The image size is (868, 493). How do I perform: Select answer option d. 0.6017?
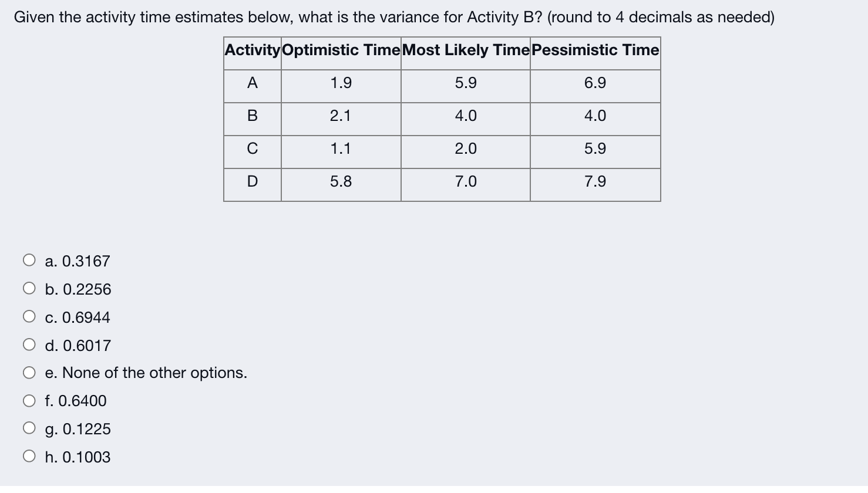click(29, 344)
